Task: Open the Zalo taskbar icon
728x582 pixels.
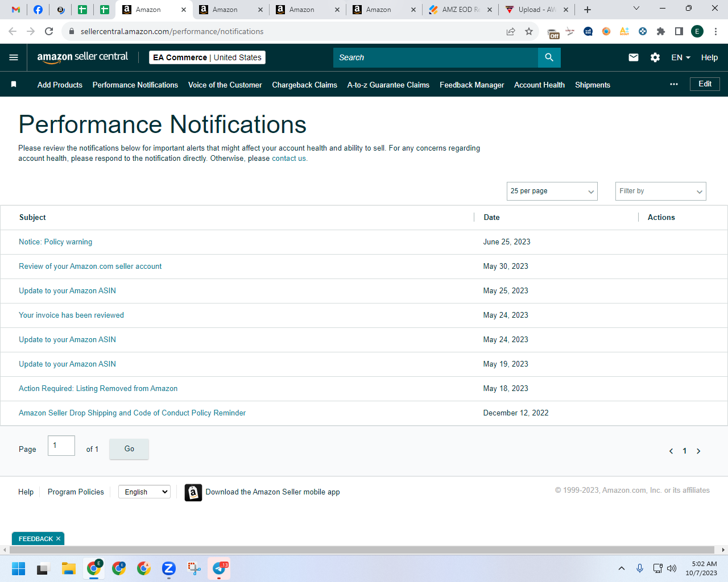Action: tap(169, 568)
